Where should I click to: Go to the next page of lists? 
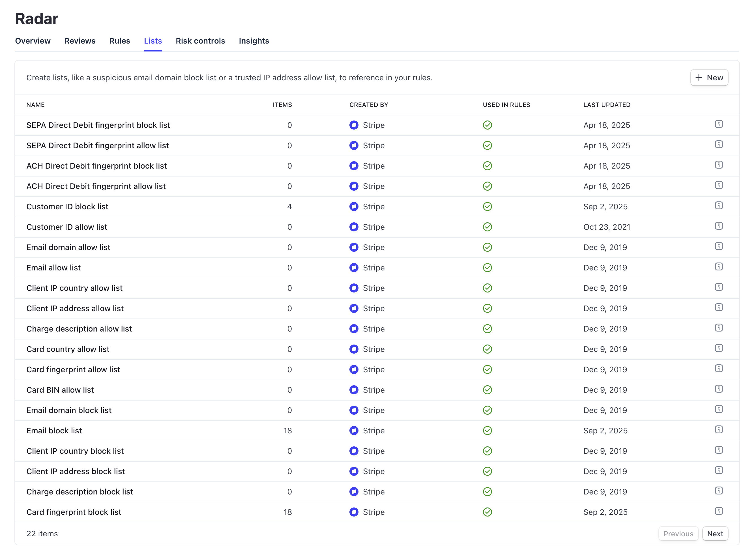pyautogui.click(x=715, y=534)
